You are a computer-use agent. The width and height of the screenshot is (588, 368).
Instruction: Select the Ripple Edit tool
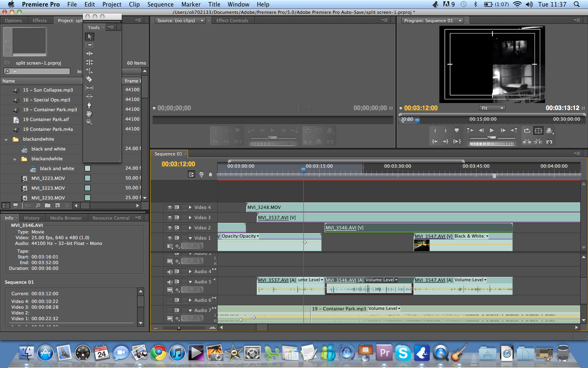tap(89, 54)
